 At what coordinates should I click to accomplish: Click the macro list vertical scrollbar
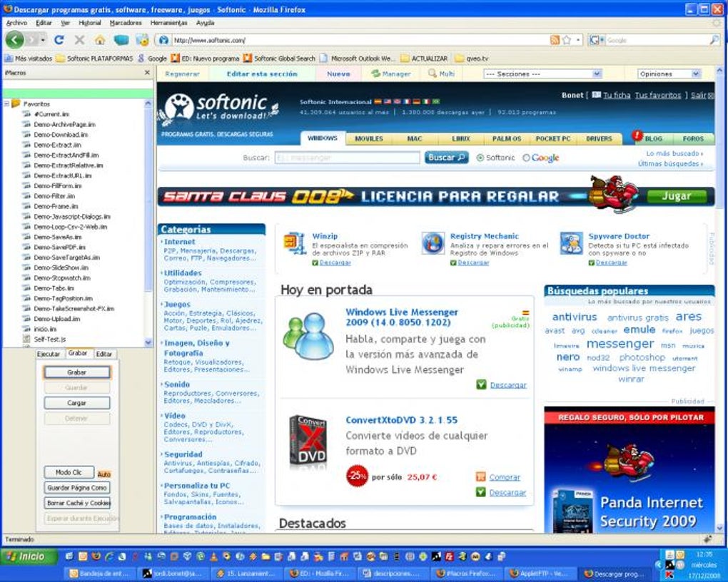(x=148, y=223)
